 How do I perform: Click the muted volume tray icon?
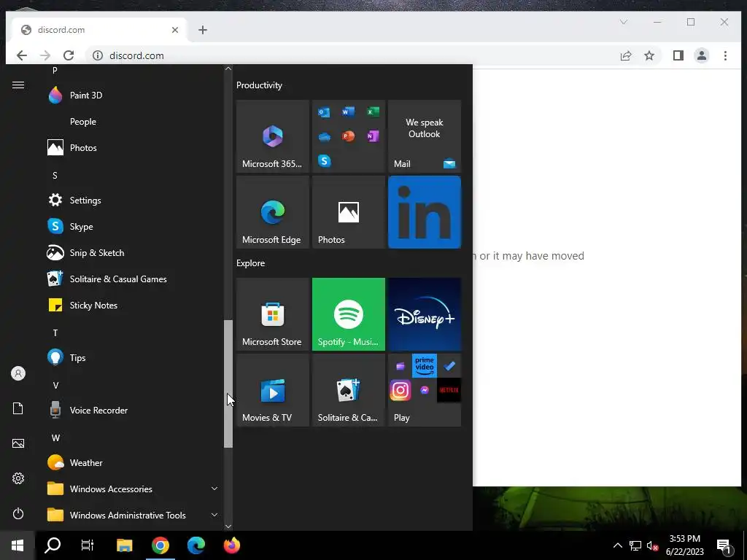pyautogui.click(x=652, y=545)
